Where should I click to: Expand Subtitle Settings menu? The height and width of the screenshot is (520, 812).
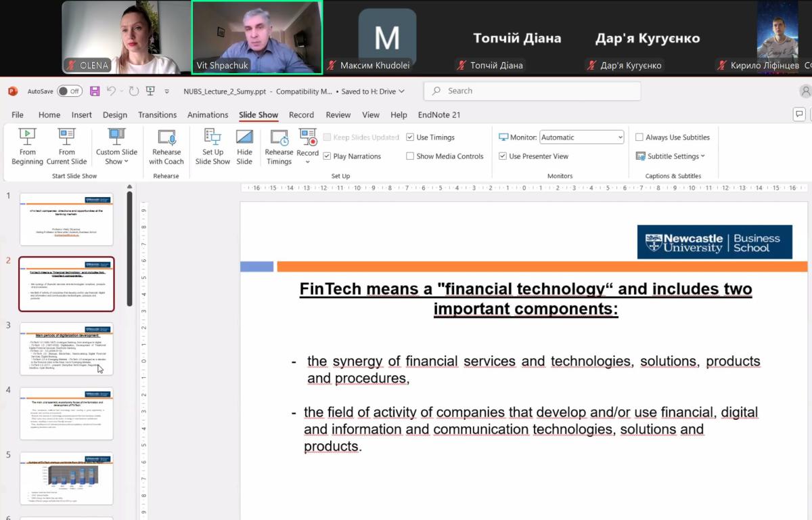pos(671,156)
